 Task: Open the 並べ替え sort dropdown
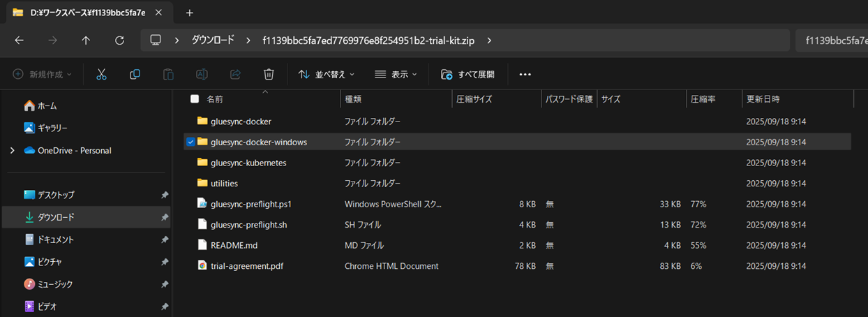(326, 74)
